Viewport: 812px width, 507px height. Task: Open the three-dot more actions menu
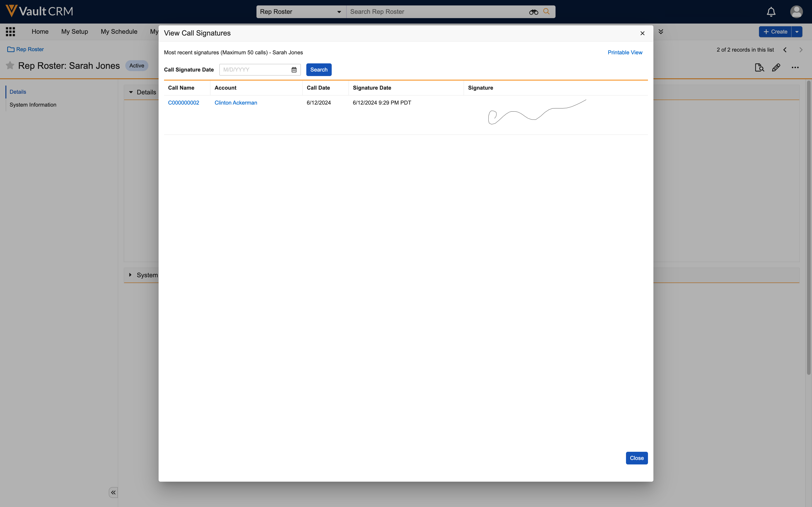pyautogui.click(x=795, y=68)
